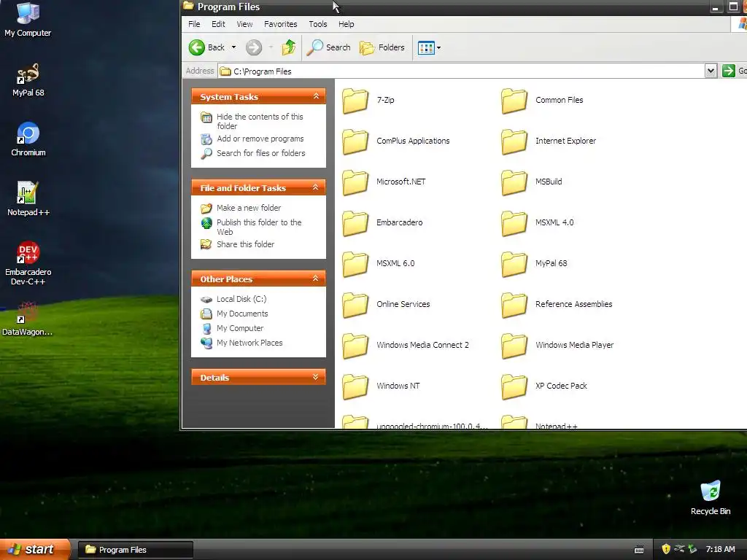This screenshot has height=560, width=747.
Task: Click the Views icon in toolbar
Action: click(426, 47)
